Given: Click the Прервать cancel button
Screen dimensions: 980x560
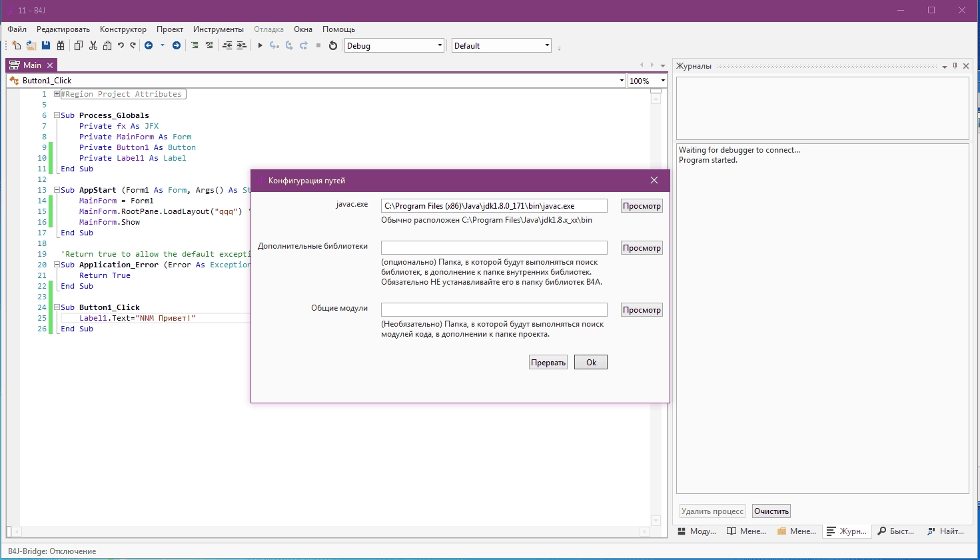Looking at the screenshot, I should tap(548, 363).
